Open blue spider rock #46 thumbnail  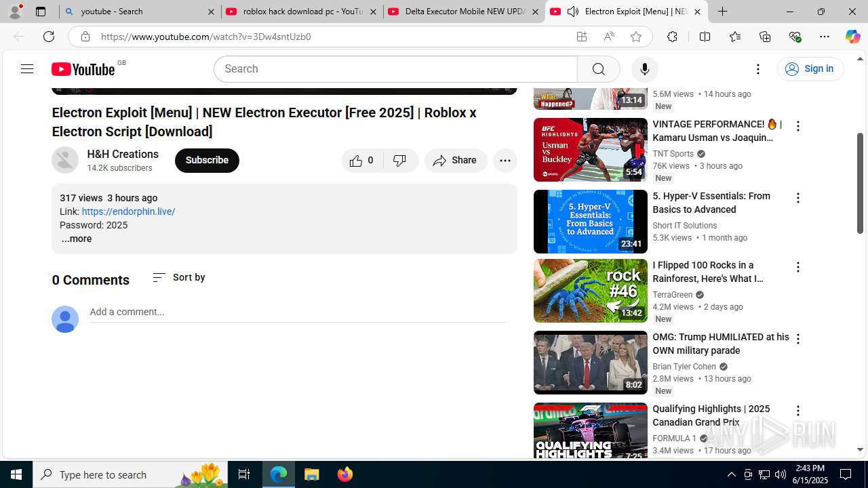[591, 291]
